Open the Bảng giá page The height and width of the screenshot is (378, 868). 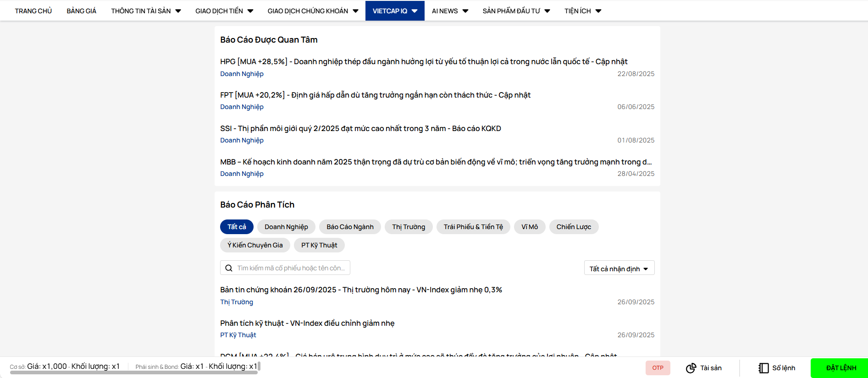[x=81, y=11]
